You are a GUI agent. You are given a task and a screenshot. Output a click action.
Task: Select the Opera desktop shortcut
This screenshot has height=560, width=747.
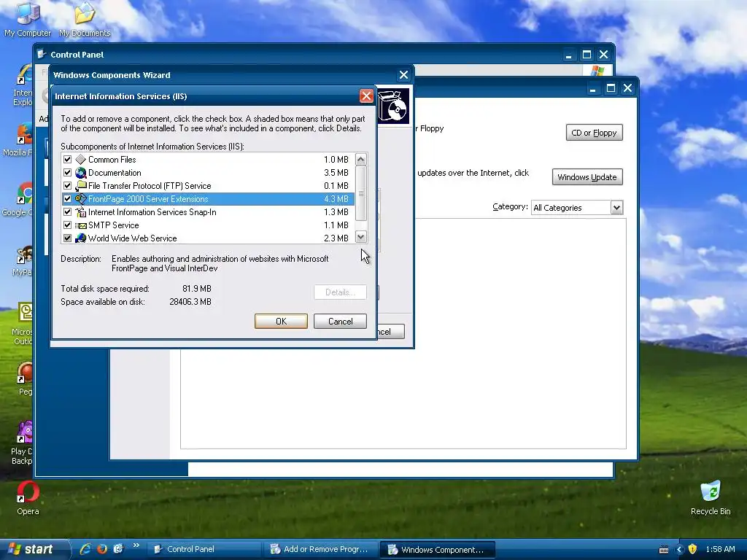tap(28, 498)
